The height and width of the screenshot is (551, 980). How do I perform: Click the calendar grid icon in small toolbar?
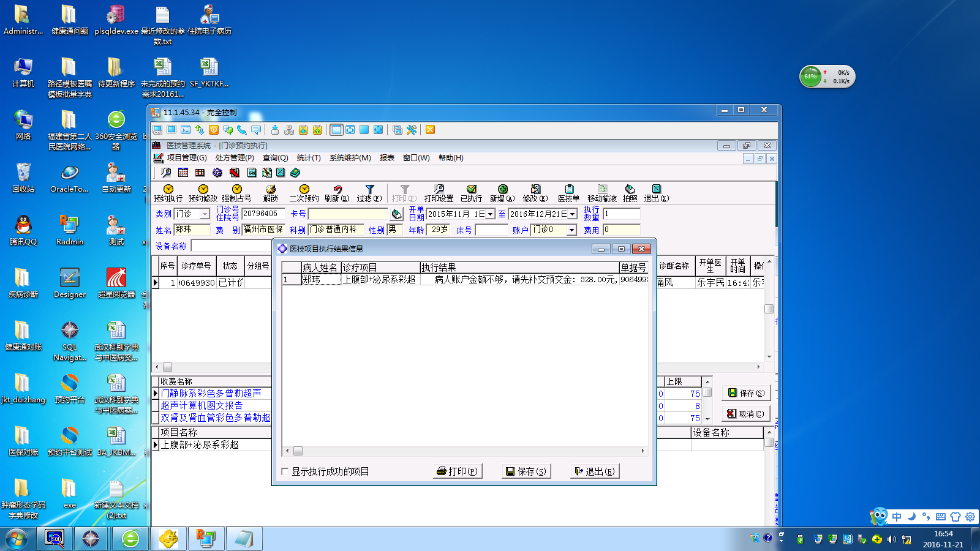tap(183, 173)
